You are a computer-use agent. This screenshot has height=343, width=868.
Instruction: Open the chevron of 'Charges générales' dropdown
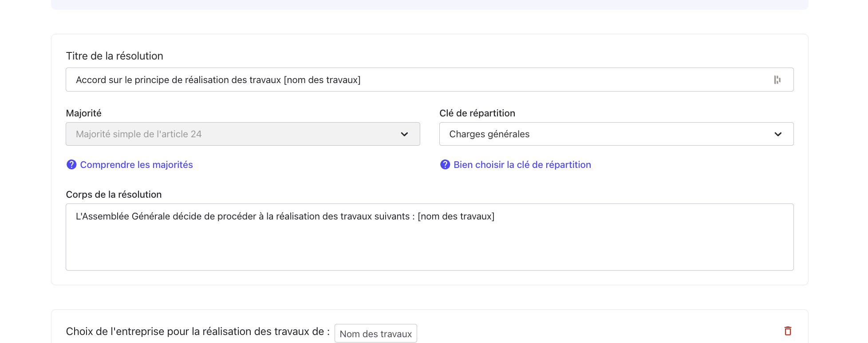pyautogui.click(x=778, y=134)
